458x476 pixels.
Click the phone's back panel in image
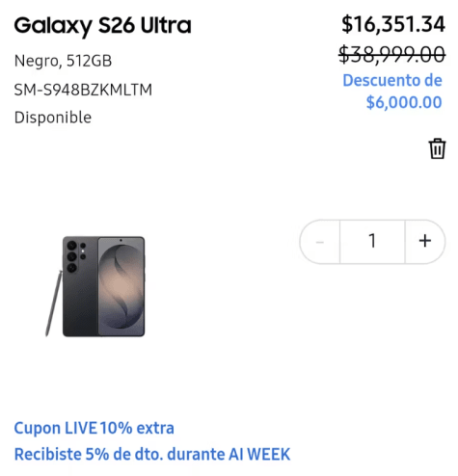pos(80,302)
